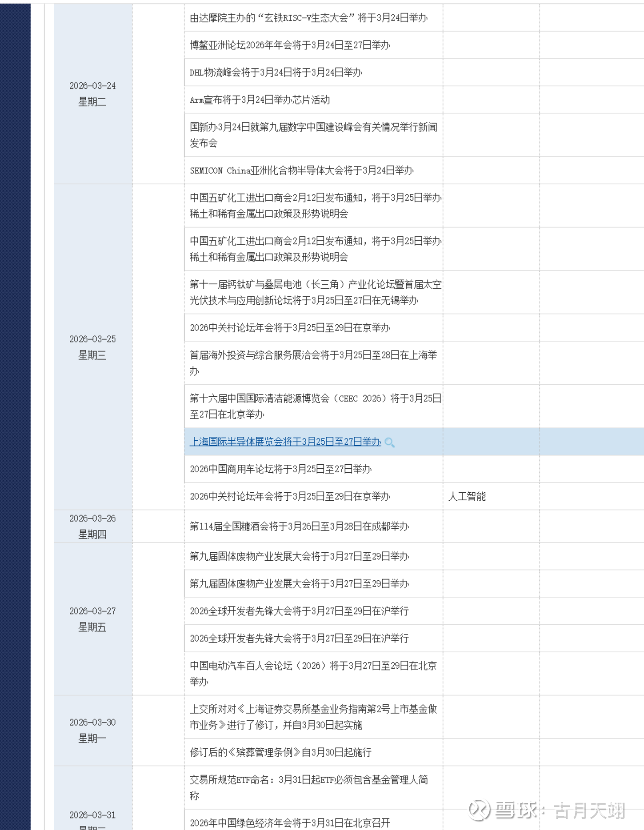Viewport: 644px width, 830px height.
Task: Select the 上交所 上市基金做市业务 revision entry
Action: (313, 717)
